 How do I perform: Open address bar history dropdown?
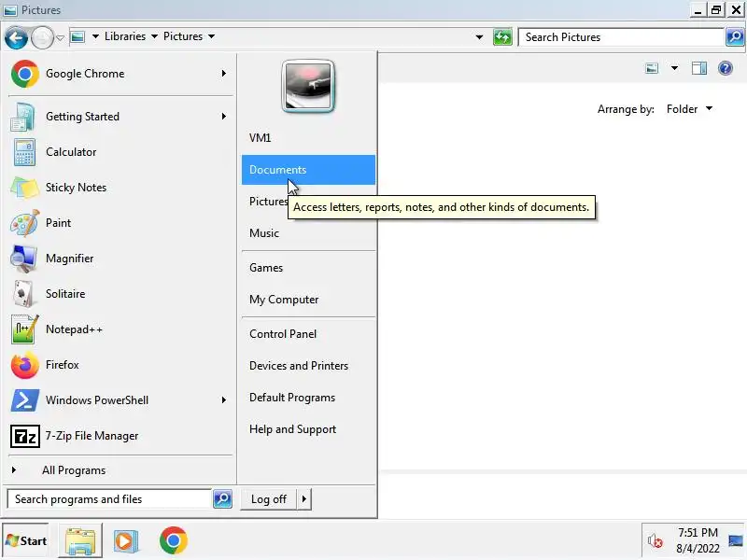(479, 37)
